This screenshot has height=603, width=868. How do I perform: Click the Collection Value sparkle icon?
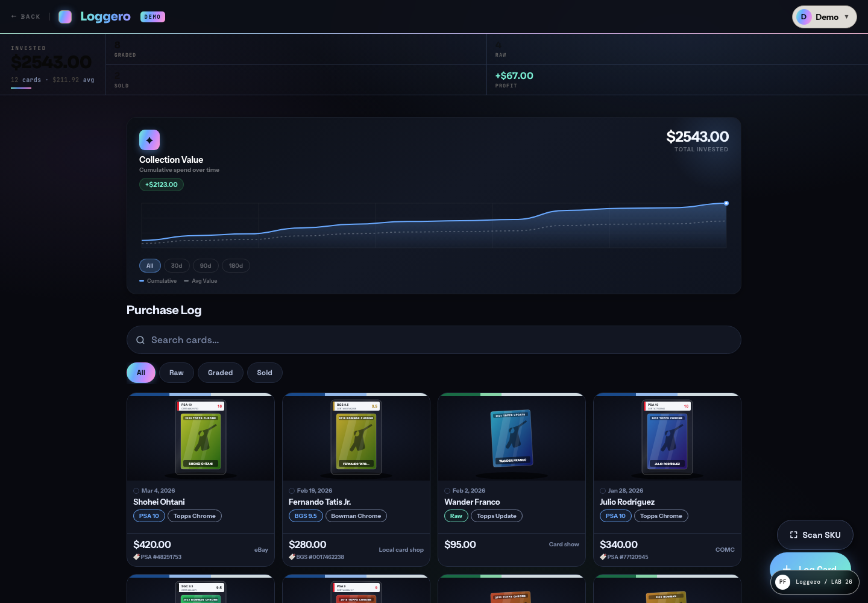pyautogui.click(x=149, y=140)
